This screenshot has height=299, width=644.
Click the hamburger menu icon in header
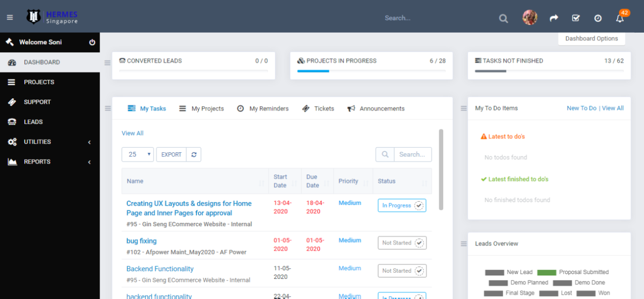coord(10,18)
